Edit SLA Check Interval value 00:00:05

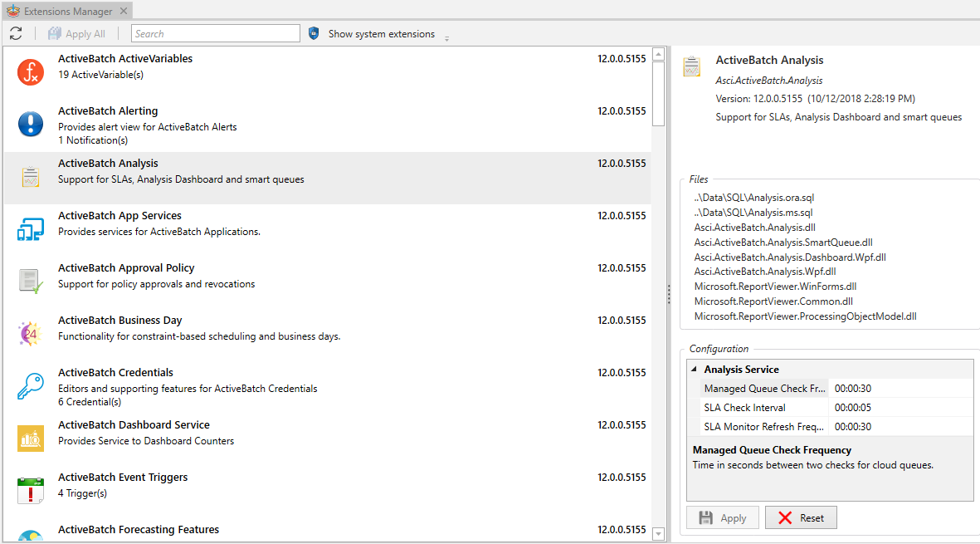click(x=900, y=408)
